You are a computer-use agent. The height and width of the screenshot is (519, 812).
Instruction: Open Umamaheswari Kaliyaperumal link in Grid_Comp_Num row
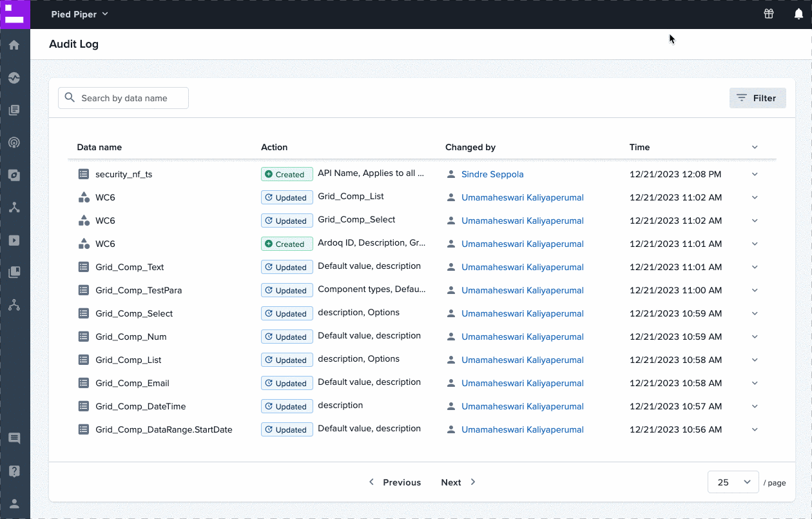click(x=523, y=337)
